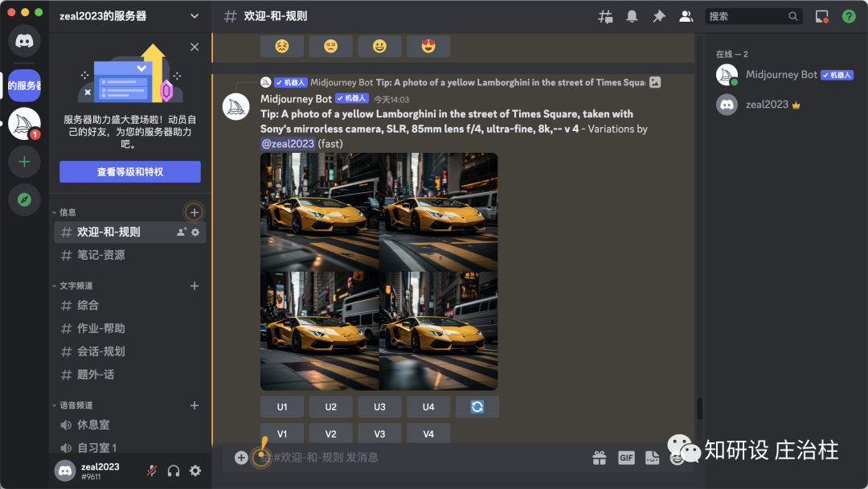
Task: Select zeal2023 in member list
Action: pos(785,104)
